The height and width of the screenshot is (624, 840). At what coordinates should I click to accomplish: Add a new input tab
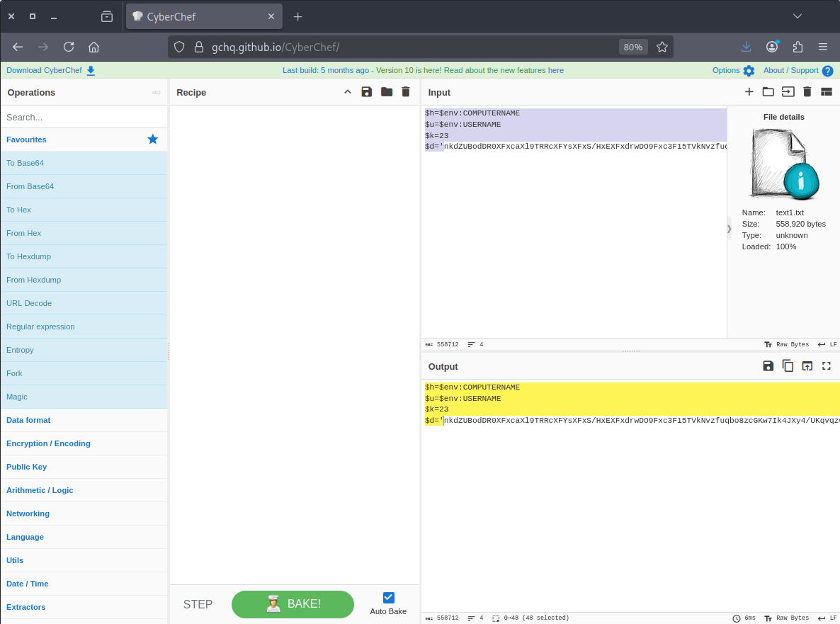tap(749, 92)
